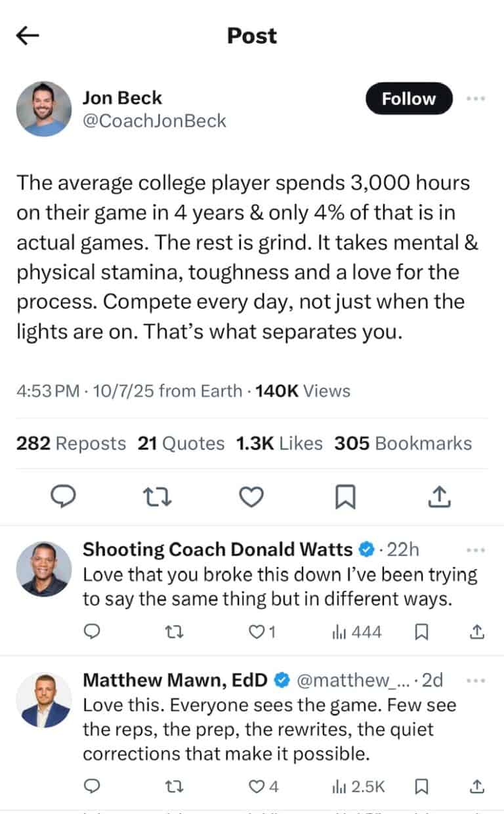This screenshot has width=504, height=814.
Task: Tap the back arrow icon
Action: pyautogui.click(x=28, y=36)
